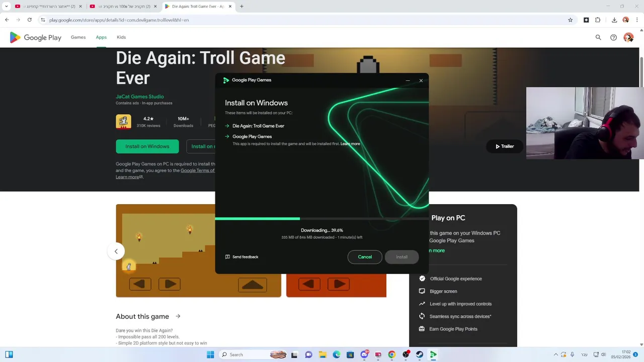Open File Explorer from the taskbar
The height and width of the screenshot is (362, 644).
pyautogui.click(x=323, y=354)
